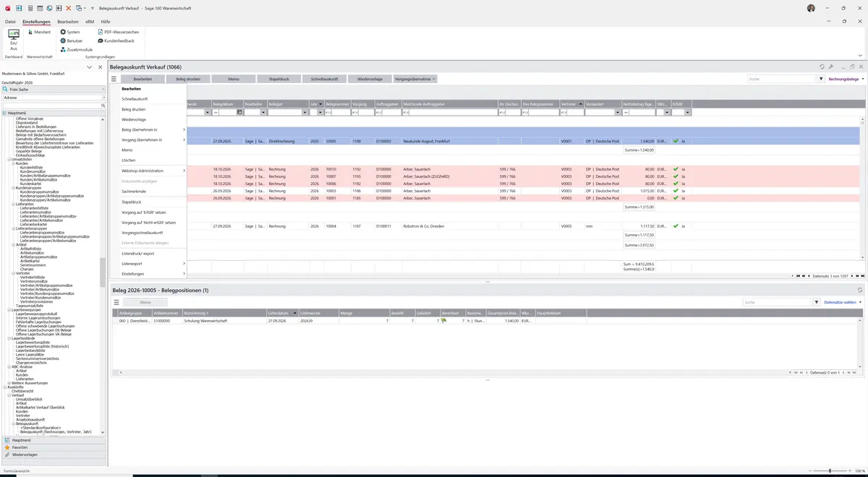Toggle the Dashboard Ein/Aus icon
Screen dimensions: 868x477
point(13,40)
